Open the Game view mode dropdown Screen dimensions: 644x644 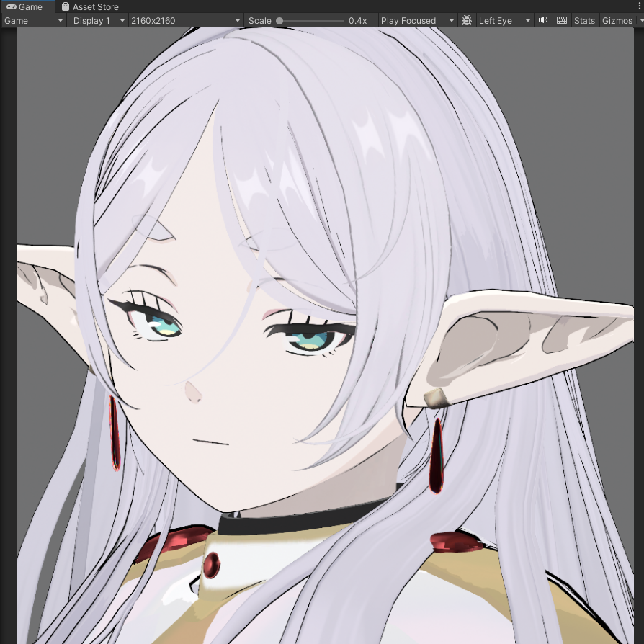(34, 21)
